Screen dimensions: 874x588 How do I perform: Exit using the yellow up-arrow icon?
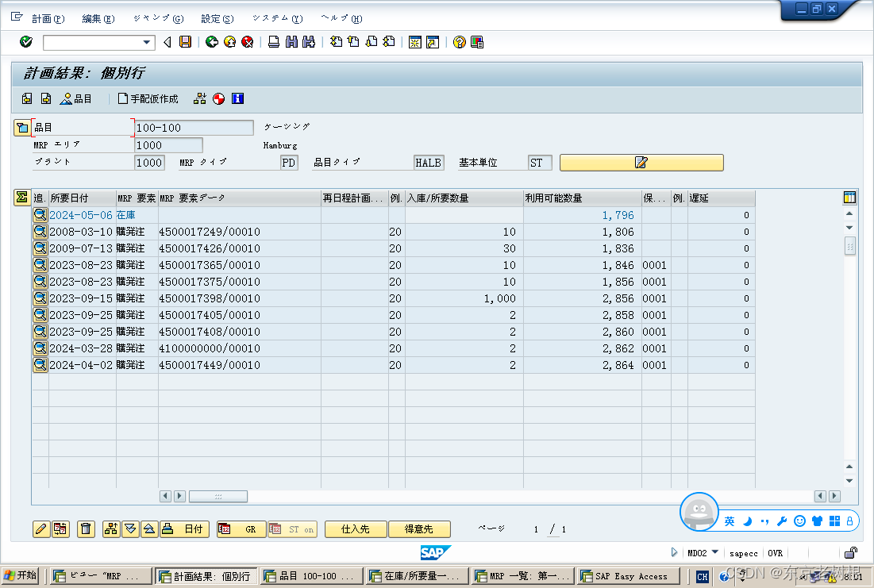(229, 42)
